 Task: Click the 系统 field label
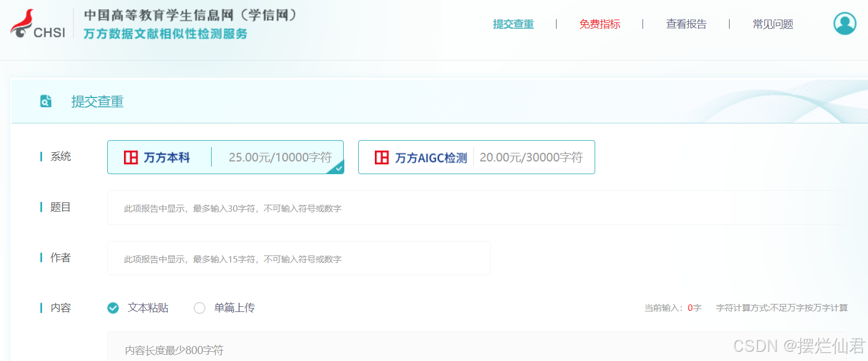[x=61, y=156]
